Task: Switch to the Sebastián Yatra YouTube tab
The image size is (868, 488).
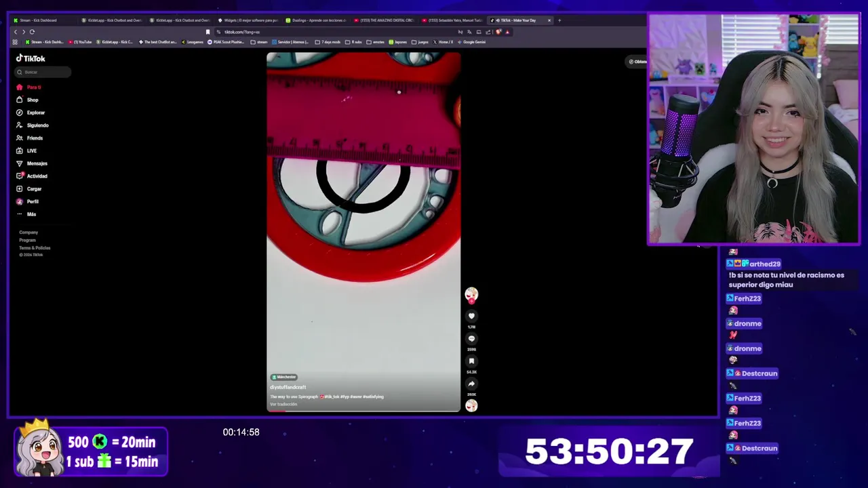Action: coord(452,20)
